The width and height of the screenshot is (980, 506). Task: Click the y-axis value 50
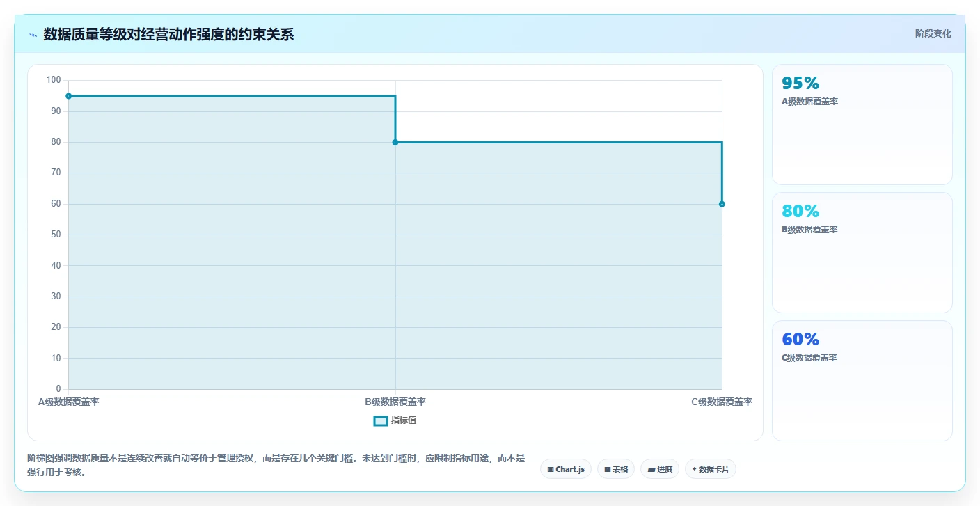pyautogui.click(x=56, y=235)
